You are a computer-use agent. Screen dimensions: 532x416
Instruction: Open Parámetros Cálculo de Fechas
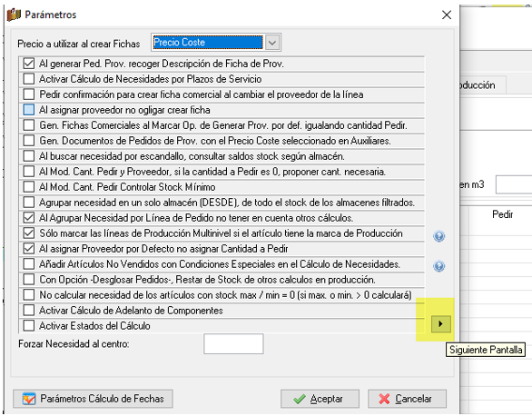point(93,399)
